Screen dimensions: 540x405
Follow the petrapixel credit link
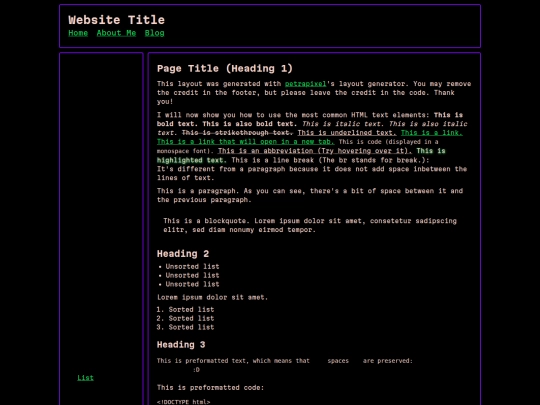[305, 84]
